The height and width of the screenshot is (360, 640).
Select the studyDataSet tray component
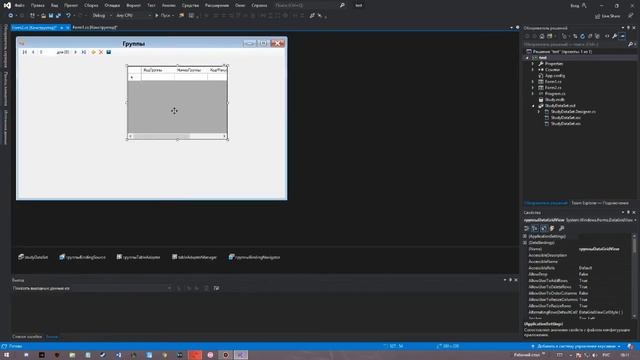[33, 257]
